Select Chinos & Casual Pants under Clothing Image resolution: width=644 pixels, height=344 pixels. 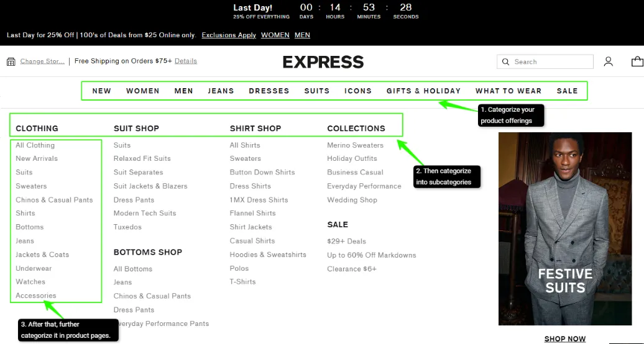point(54,200)
